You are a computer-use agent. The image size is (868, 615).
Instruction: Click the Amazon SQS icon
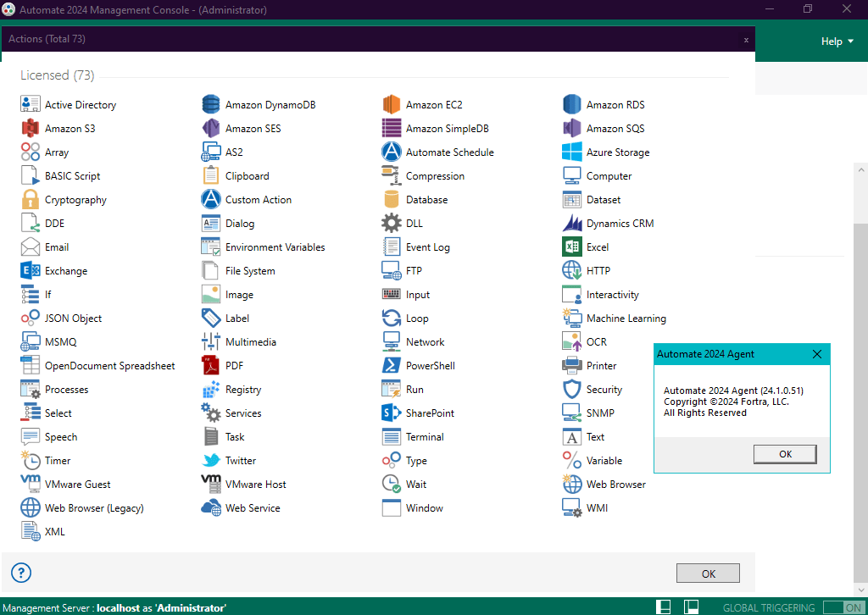pyautogui.click(x=572, y=128)
